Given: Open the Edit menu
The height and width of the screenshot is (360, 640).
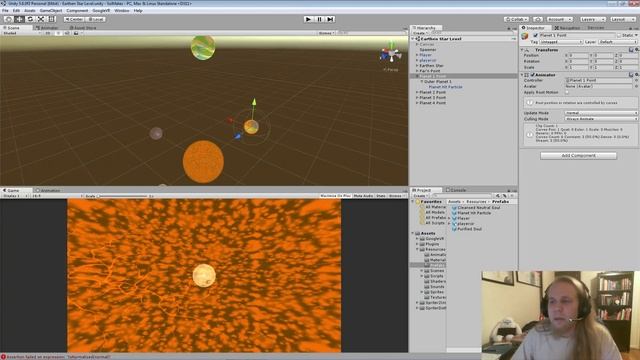Looking at the screenshot, I should point(16,11).
